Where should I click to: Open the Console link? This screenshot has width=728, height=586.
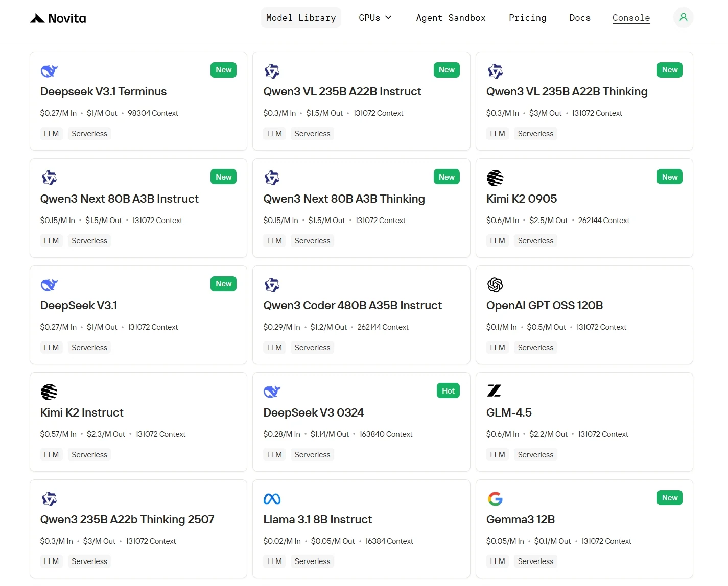[x=631, y=18]
